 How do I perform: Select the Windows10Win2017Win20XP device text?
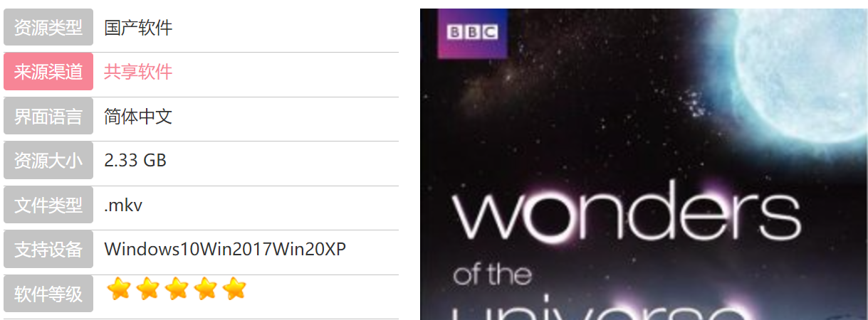coord(225,250)
